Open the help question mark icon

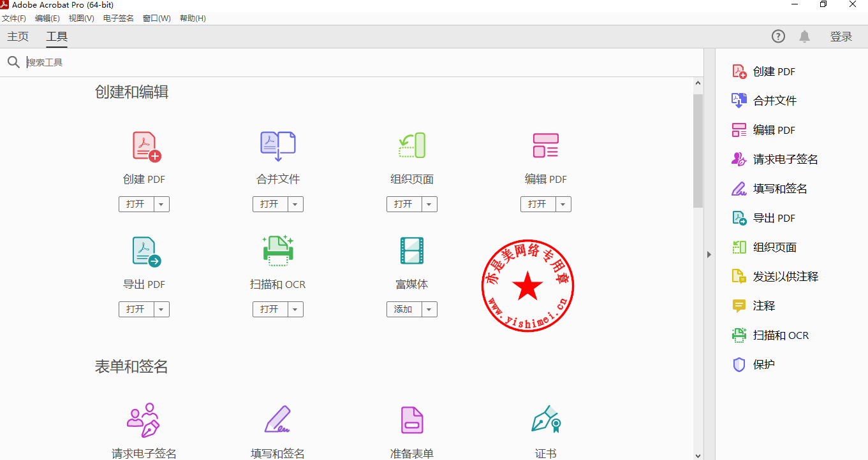[778, 36]
